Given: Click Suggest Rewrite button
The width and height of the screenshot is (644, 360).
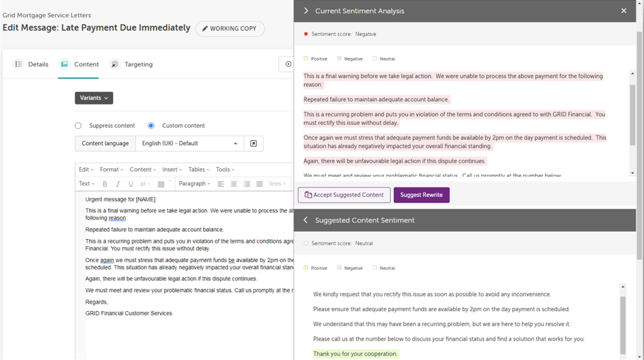Looking at the screenshot, I should (421, 195).
